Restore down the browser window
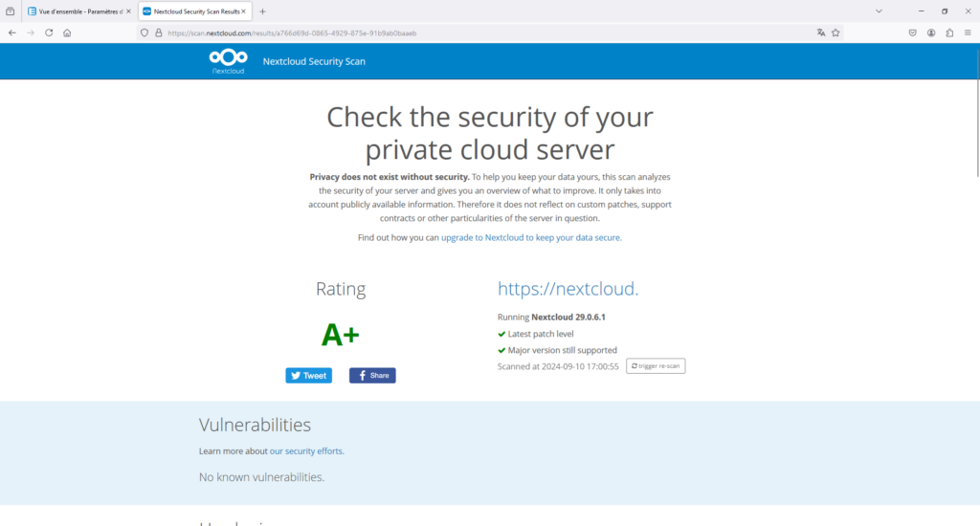Image resolution: width=980 pixels, height=526 pixels. [x=945, y=11]
